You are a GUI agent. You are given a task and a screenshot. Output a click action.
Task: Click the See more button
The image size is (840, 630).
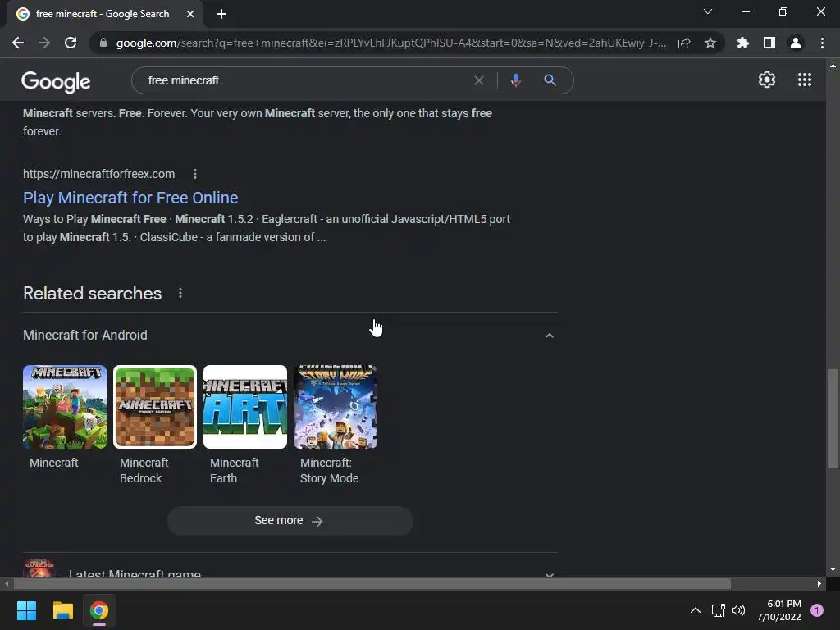[290, 521]
